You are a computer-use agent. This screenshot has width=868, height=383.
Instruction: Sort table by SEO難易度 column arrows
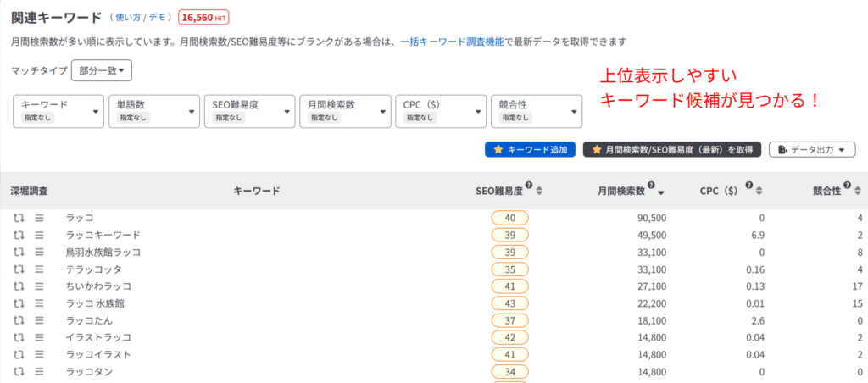539,191
